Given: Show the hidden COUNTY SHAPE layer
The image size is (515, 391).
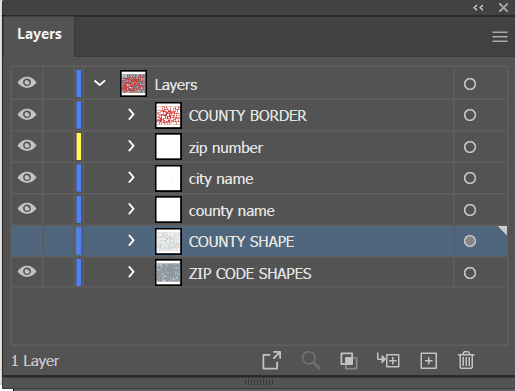Looking at the screenshot, I should 27,241.
